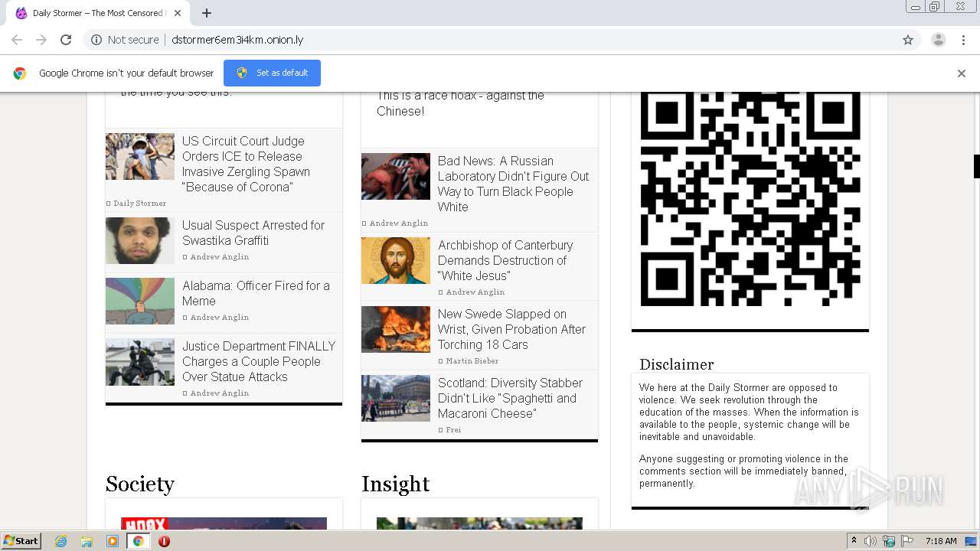Go back with the browser back arrow
This screenshot has height=551, width=980.
click(x=17, y=40)
